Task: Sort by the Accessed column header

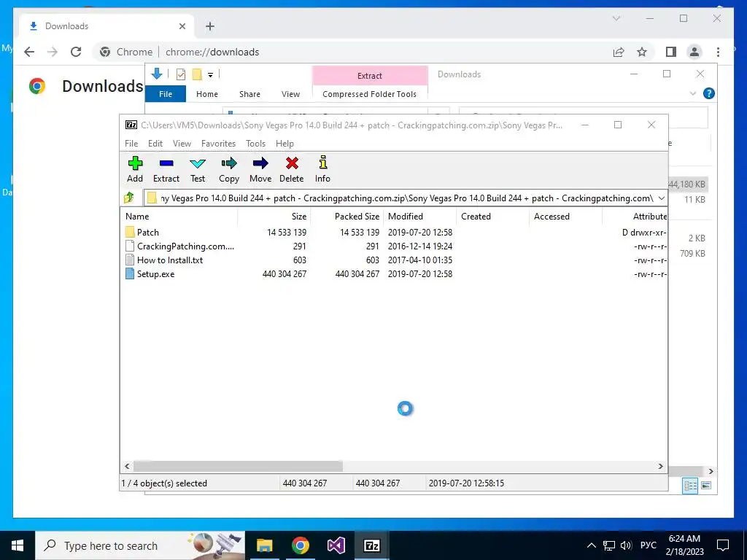Action: (565, 216)
